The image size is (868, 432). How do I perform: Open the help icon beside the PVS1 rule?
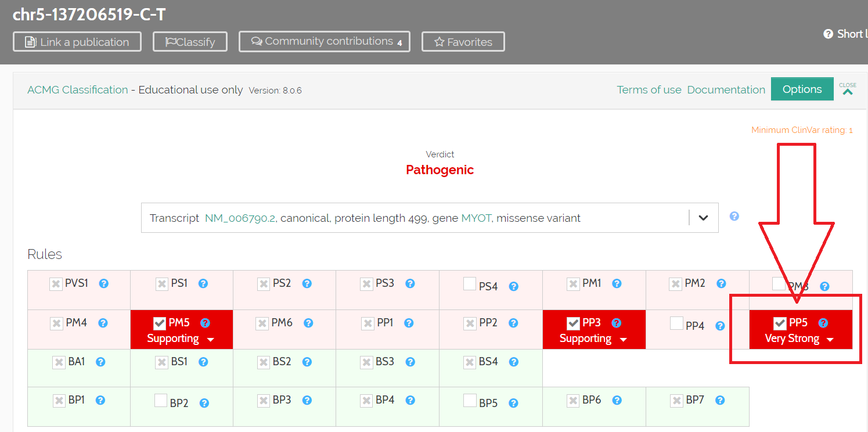pyautogui.click(x=103, y=283)
